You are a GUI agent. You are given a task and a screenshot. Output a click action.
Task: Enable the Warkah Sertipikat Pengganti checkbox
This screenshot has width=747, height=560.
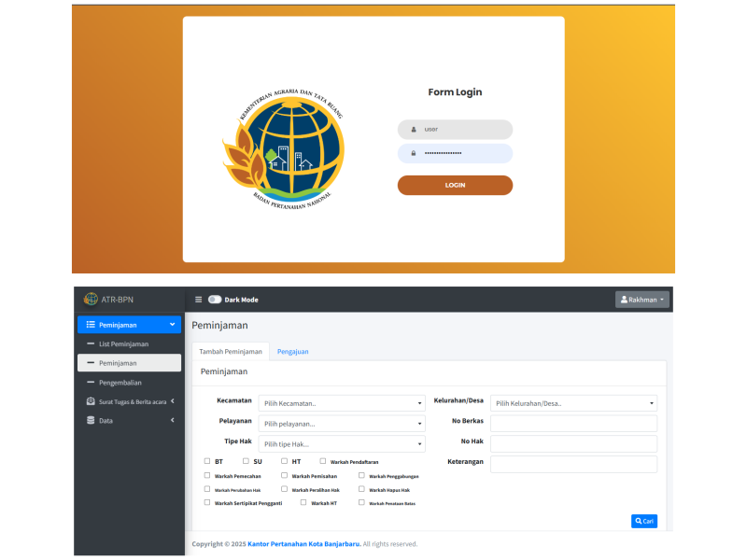[x=207, y=502]
